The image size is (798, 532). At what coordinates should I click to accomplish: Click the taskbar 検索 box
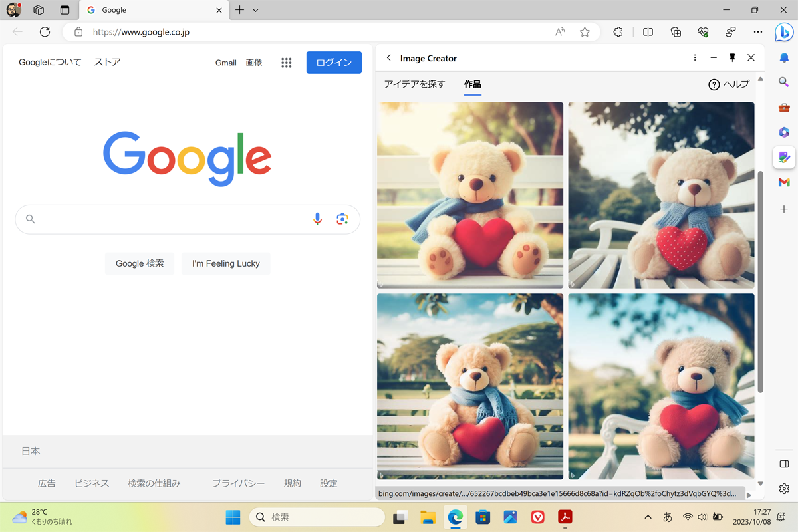click(x=317, y=517)
